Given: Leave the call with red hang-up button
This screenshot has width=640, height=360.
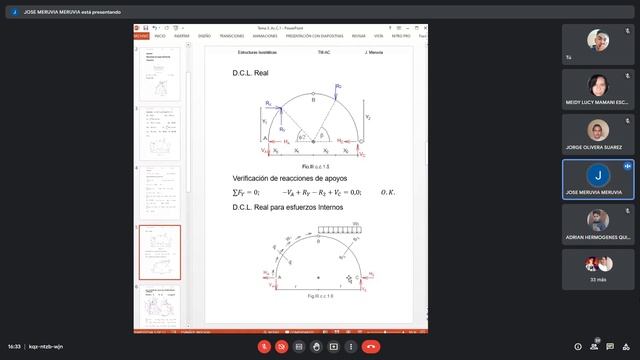Looking at the screenshot, I should click(x=371, y=347).
